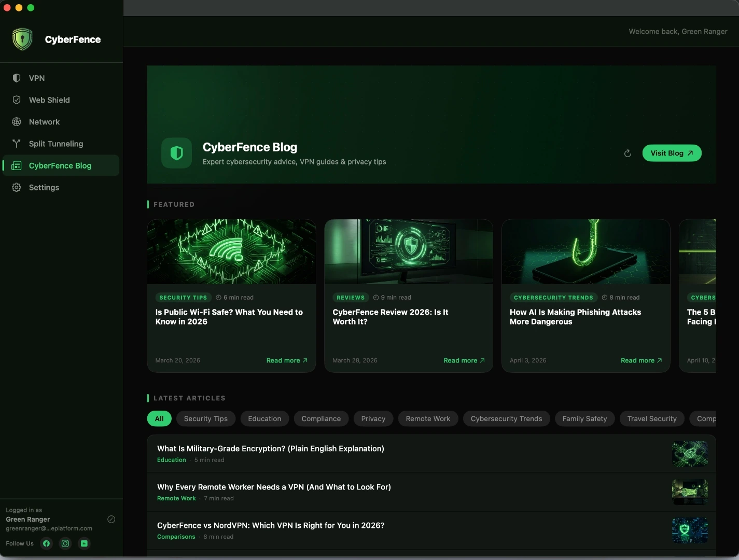Click the CYBERSECURITY TRENDS tag badge

(x=553, y=298)
